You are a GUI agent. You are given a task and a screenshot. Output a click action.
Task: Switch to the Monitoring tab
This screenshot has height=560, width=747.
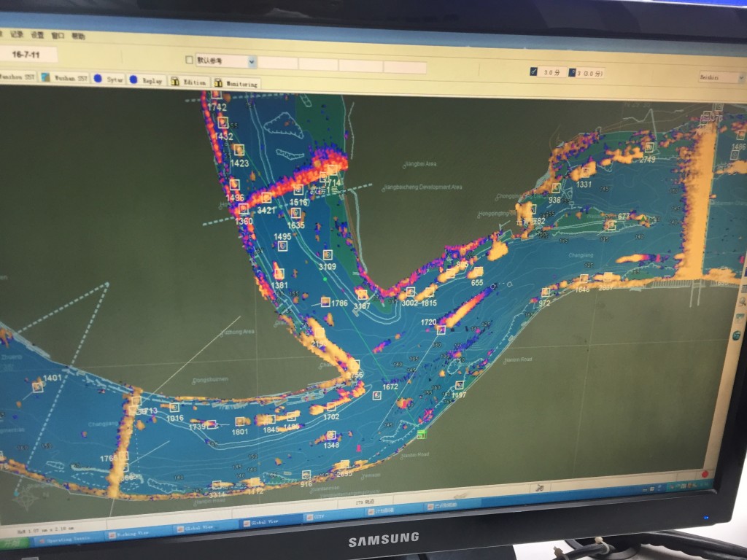click(x=241, y=84)
